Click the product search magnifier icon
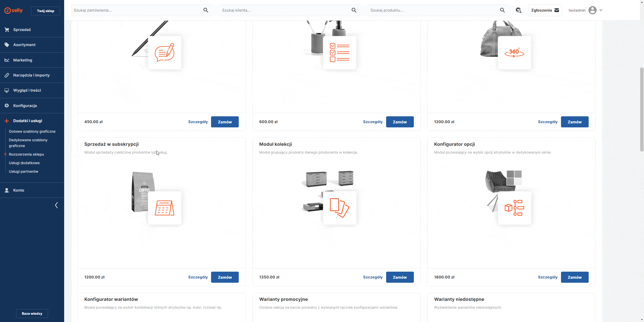This screenshot has height=322, width=644. click(502, 10)
